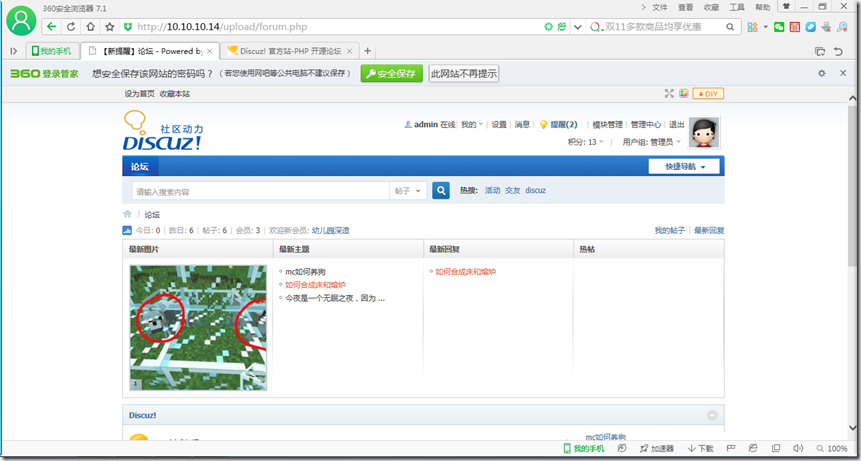Expand the 我的 dropdown menu
Screen dimensions: 861x461
472,125
